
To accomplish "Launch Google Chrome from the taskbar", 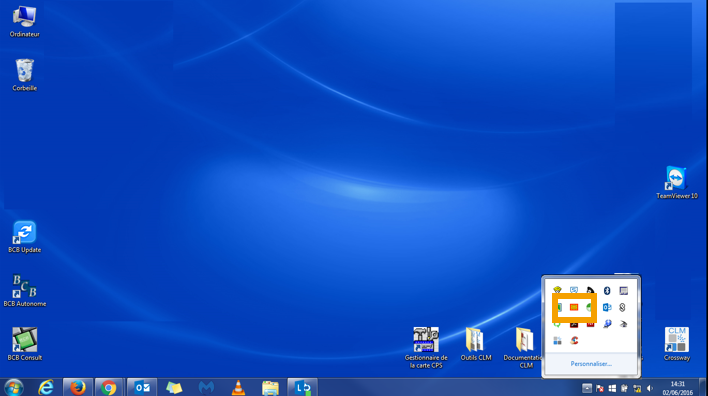I will (108, 387).
